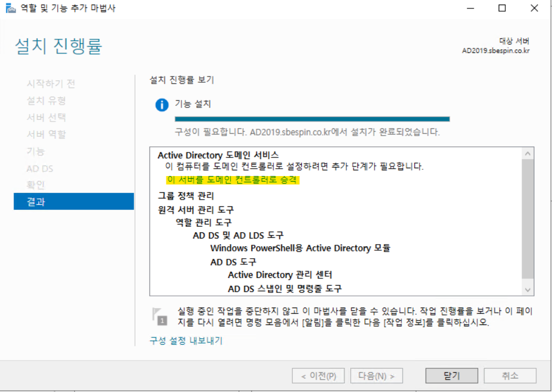Click the Active Directory 관리 센터 entry
This screenshot has width=552, height=392.
tap(280, 274)
